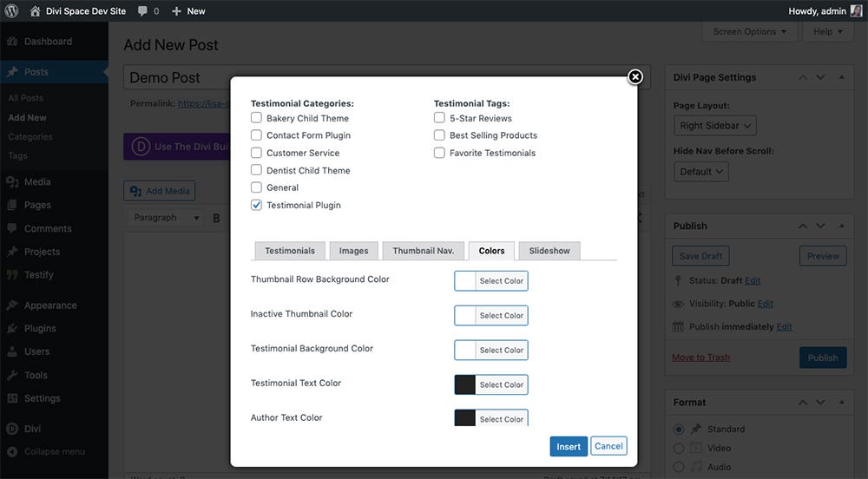
Task: Switch to the Thumbnail Nav. tab
Action: point(424,251)
